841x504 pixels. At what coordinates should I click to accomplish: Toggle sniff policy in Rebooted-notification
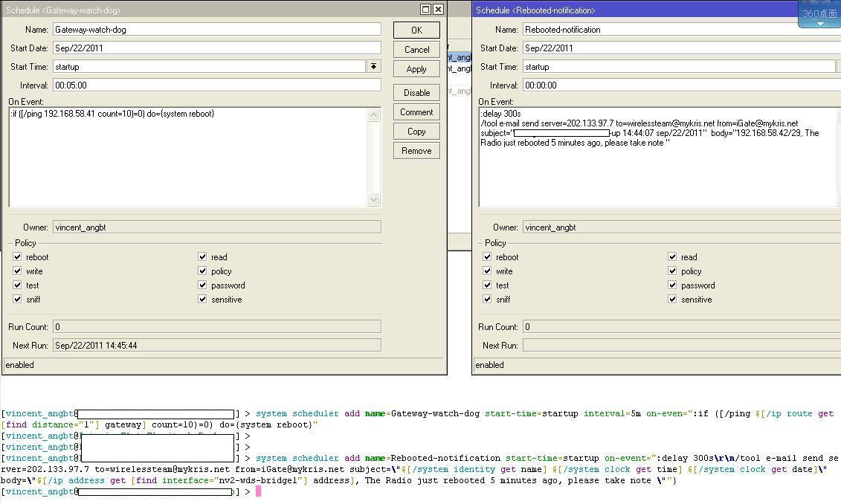487,299
